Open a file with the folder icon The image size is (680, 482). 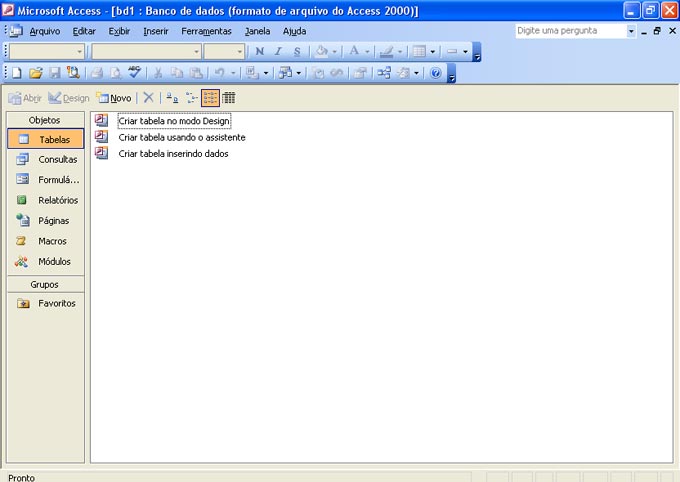coord(36,73)
